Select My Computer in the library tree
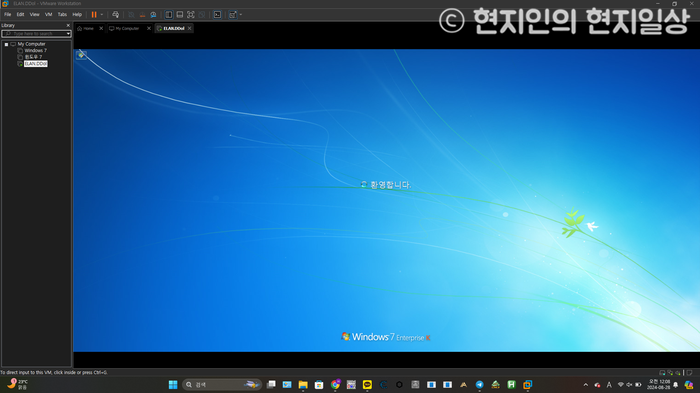This screenshot has width=700, height=393. (31, 44)
